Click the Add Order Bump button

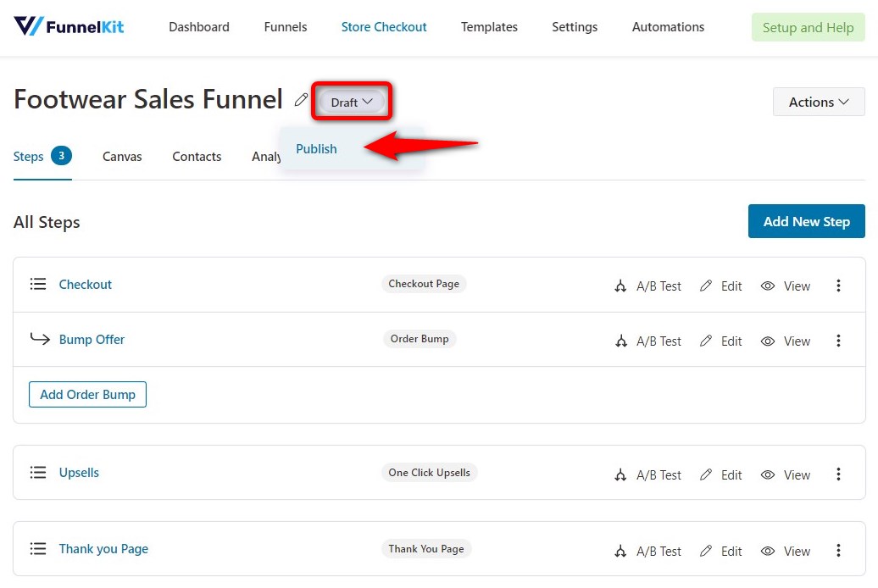[87, 394]
